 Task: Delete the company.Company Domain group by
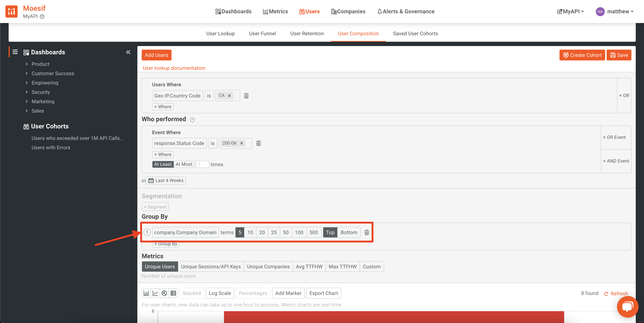367,233
